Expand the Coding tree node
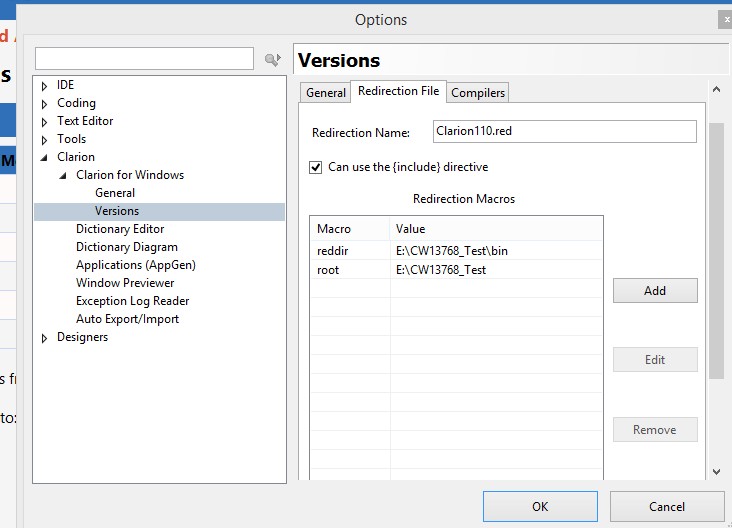 pos(44,104)
